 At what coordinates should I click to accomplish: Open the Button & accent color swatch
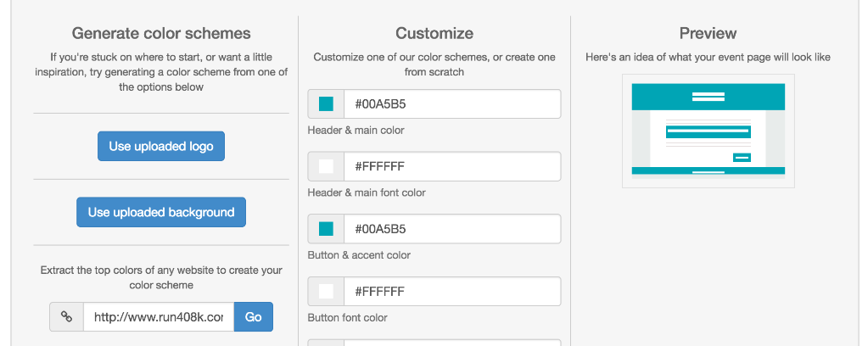point(326,229)
